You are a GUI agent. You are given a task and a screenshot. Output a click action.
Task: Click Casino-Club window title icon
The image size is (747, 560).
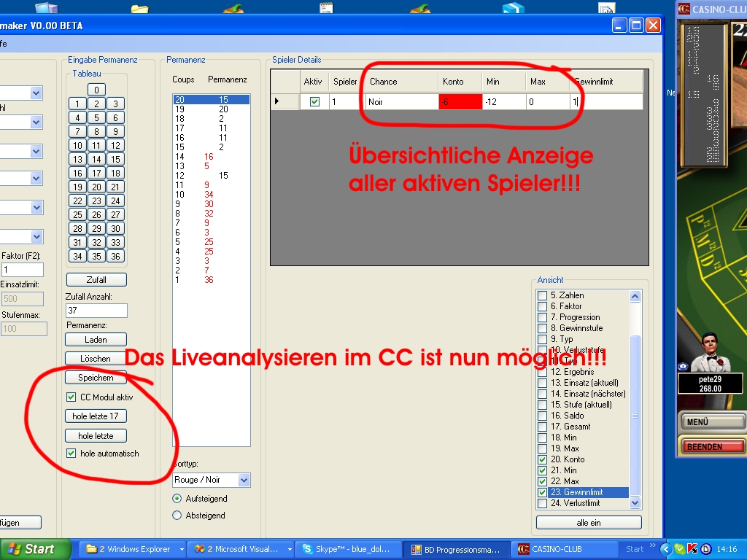tap(684, 9)
